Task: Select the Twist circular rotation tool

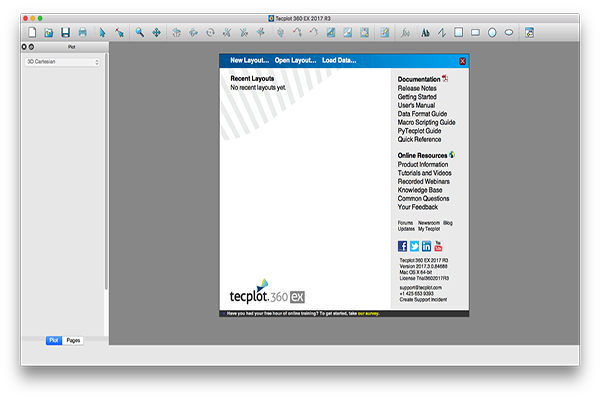Action: [210, 33]
